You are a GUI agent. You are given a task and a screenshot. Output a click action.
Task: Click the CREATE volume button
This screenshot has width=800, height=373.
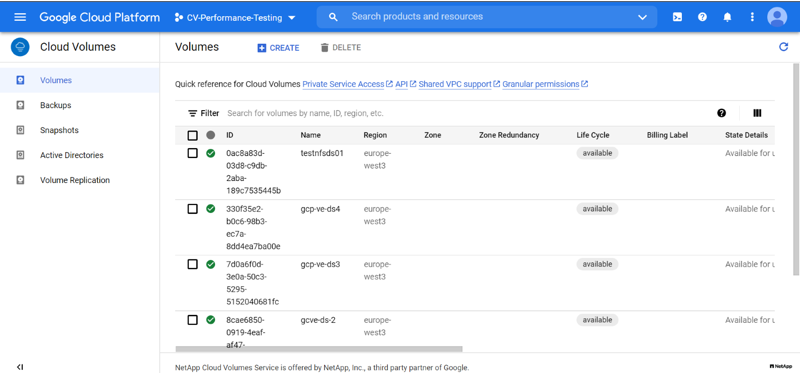(x=278, y=47)
